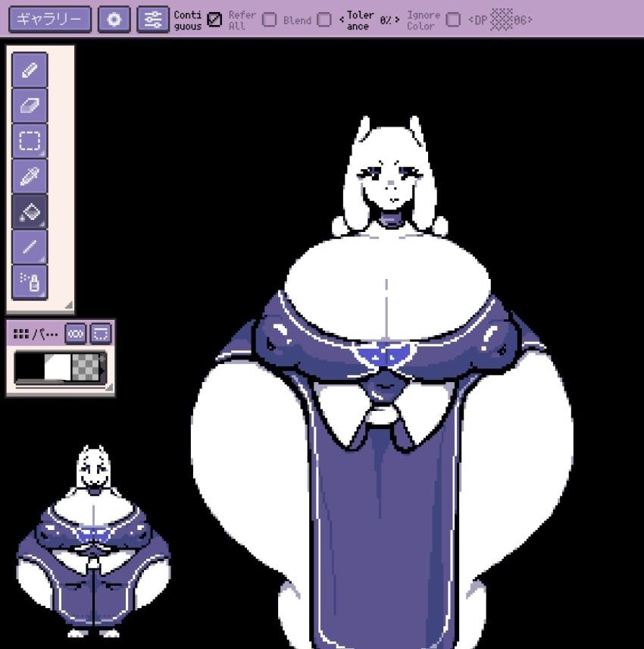
Task: Click the パ… palette panel title
Action: tap(45, 334)
